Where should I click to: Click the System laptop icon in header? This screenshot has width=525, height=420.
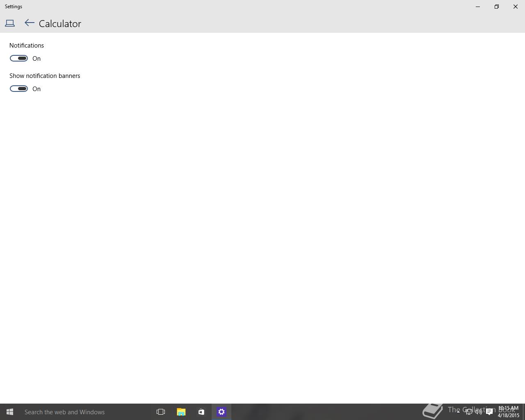coord(10,23)
